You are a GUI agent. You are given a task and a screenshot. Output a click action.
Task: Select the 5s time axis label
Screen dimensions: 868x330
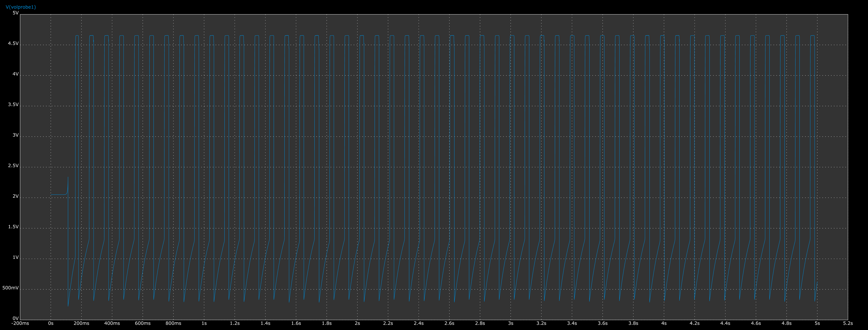[817, 323]
